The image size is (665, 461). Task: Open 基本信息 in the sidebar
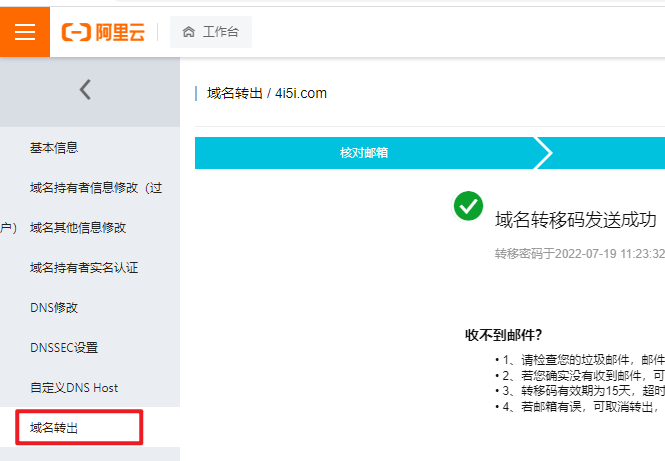pos(54,148)
